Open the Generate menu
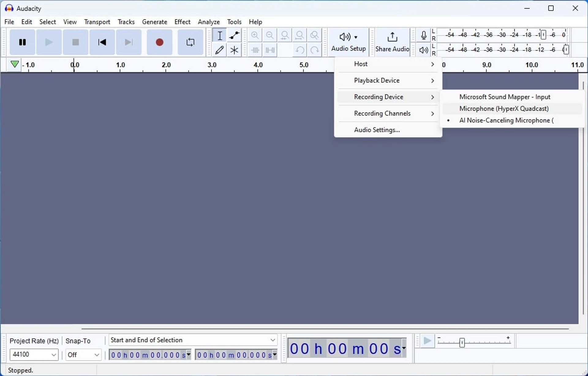 (155, 22)
